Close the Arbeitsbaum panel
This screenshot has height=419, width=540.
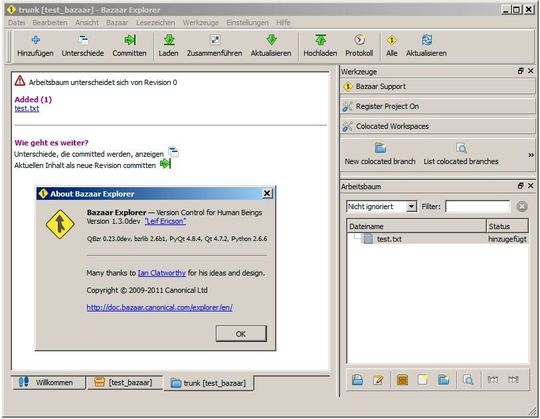[x=530, y=186]
